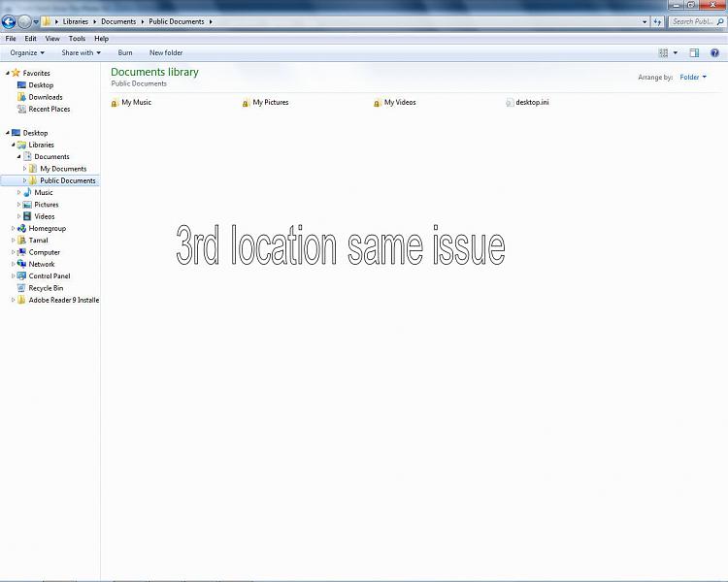Open Recent Places in Favorites
Screen dimensions: 728x582
tap(44, 109)
